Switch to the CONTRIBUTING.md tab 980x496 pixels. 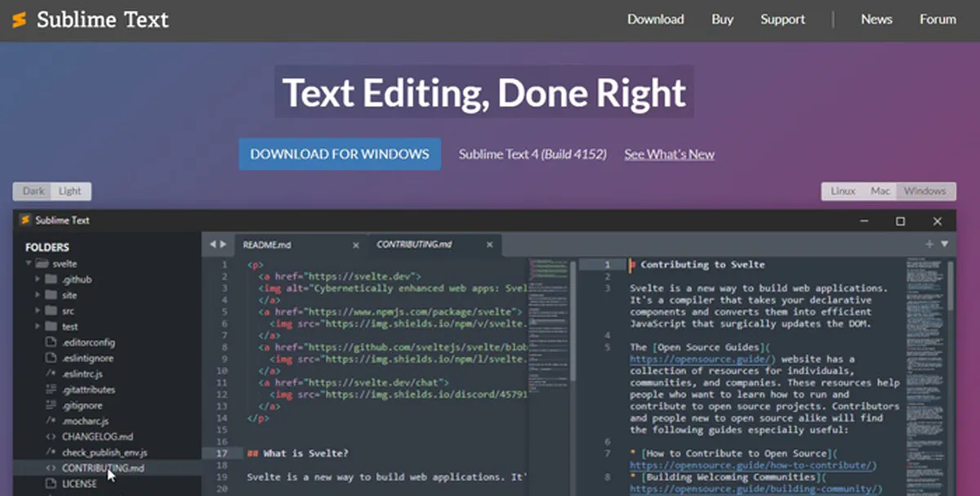434,245
